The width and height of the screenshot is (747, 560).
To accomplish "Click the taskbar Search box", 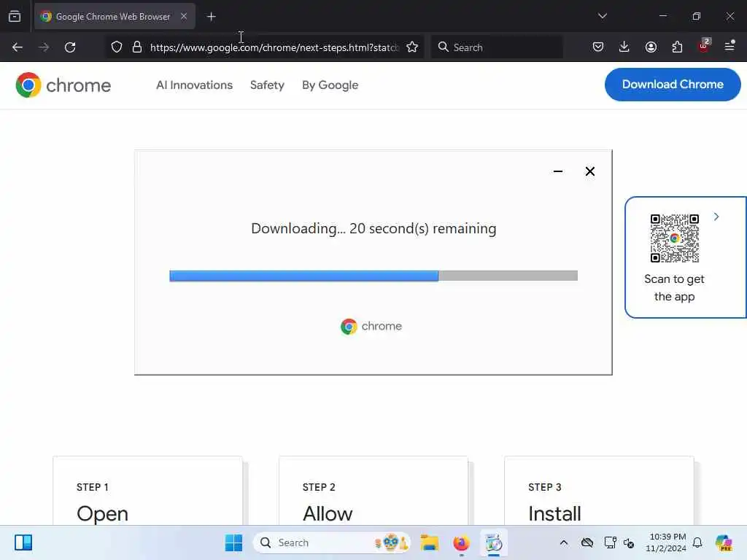I will (332, 542).
